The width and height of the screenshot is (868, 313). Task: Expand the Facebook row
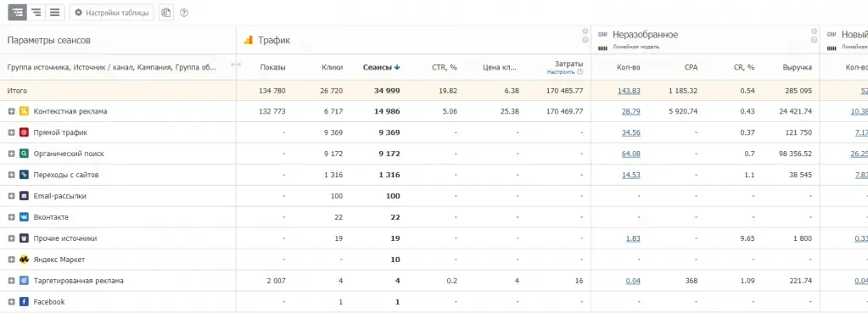tap(12, 302)
